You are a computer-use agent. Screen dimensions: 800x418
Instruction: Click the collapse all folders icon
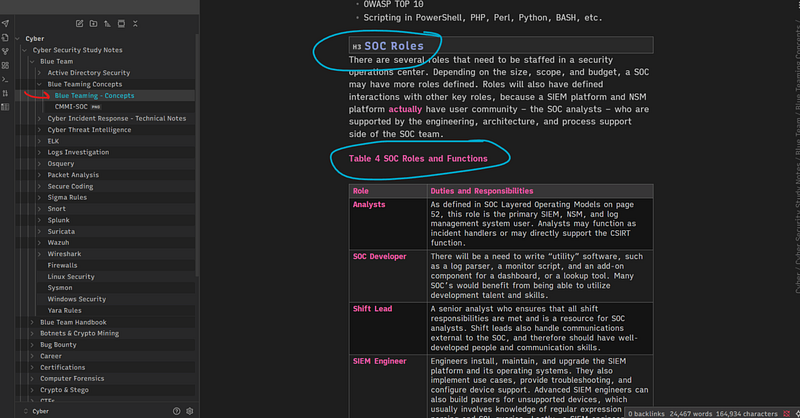135,23
